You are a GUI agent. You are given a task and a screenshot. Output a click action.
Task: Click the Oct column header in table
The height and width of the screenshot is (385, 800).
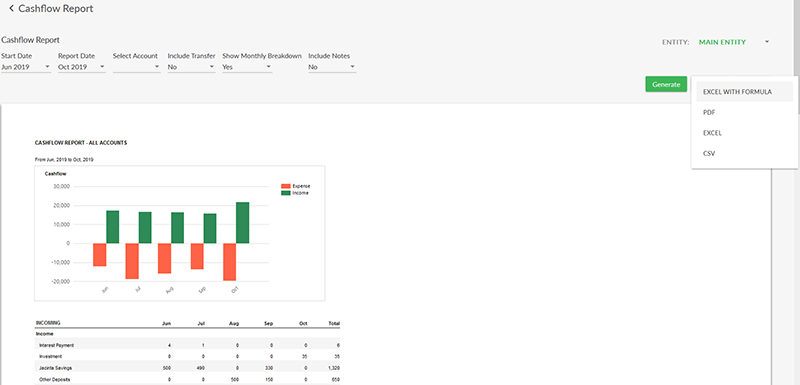coord(303,323)
